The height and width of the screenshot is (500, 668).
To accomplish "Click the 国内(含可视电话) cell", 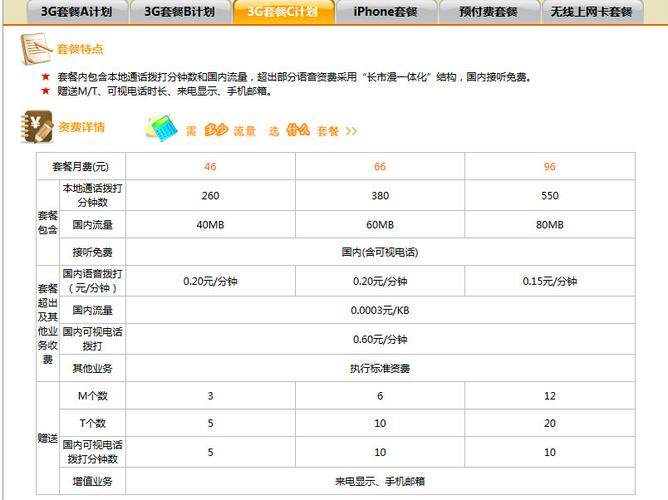I will click(380, 252).
